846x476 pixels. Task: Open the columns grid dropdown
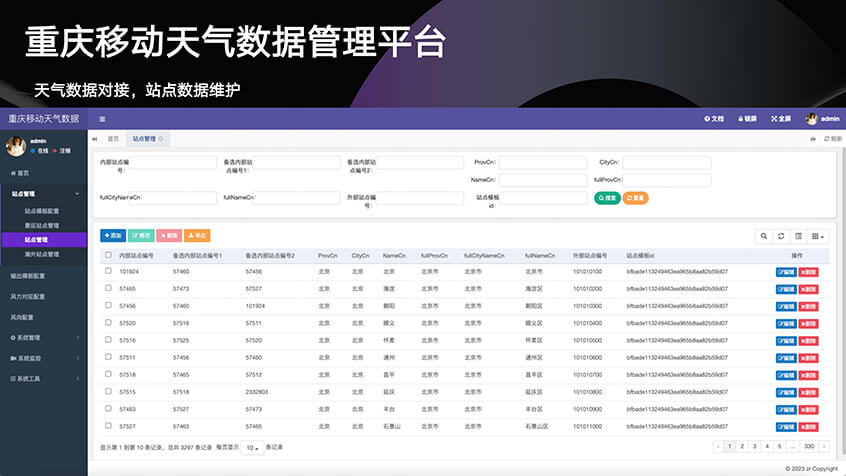(x=818, y=236)
